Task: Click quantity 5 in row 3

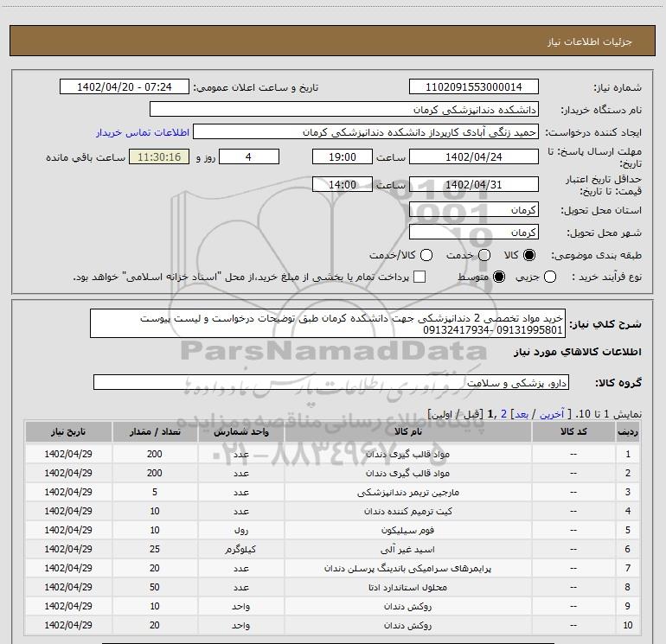Action: 155,492
